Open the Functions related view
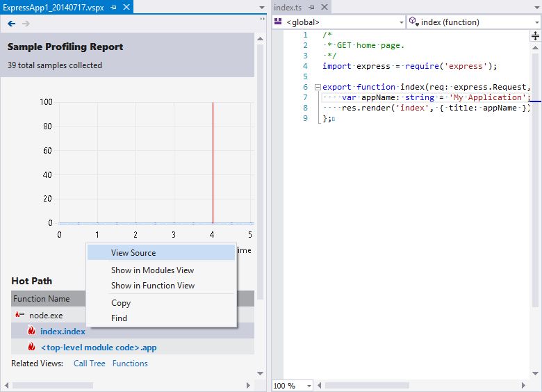The height and width of the screenshot is (392, 542). [x=130, y=364]
